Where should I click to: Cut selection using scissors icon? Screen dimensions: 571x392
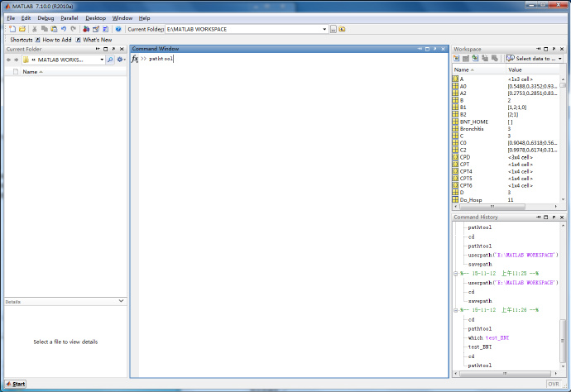tap(35, 29)
